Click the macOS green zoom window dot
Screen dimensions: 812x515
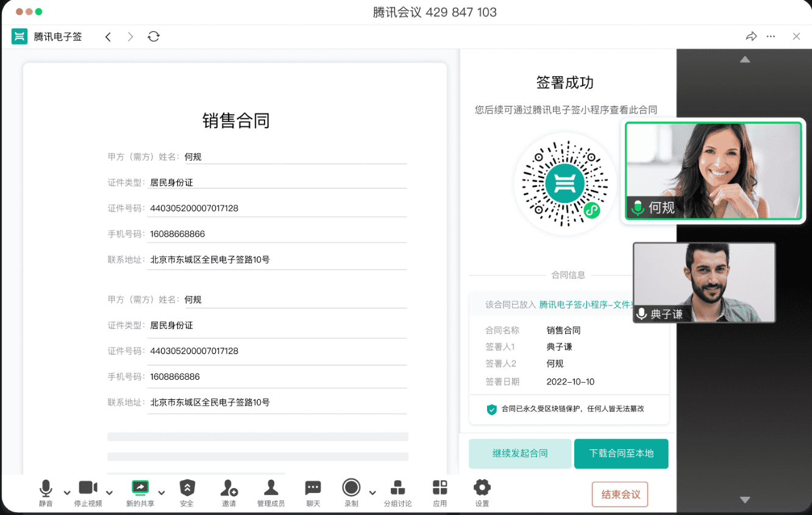point(39,12)
